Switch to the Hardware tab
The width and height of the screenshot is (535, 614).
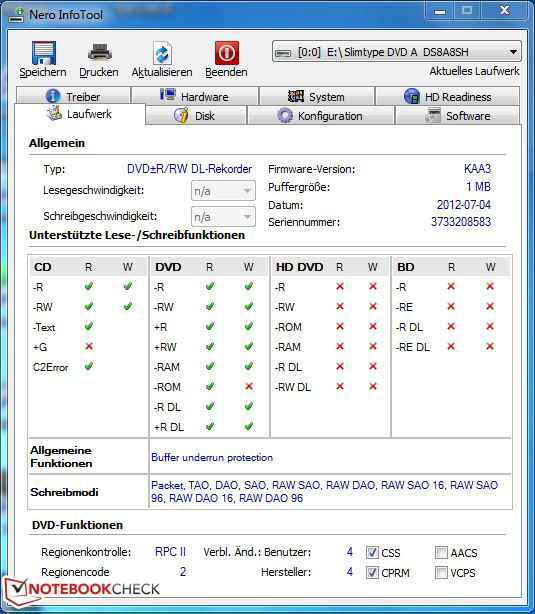(195, 96)
